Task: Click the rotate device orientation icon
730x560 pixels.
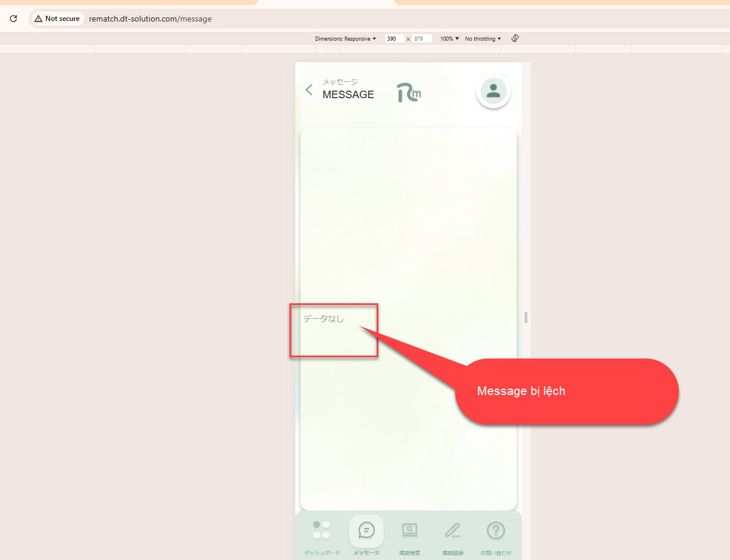Action: pos(515,38)
